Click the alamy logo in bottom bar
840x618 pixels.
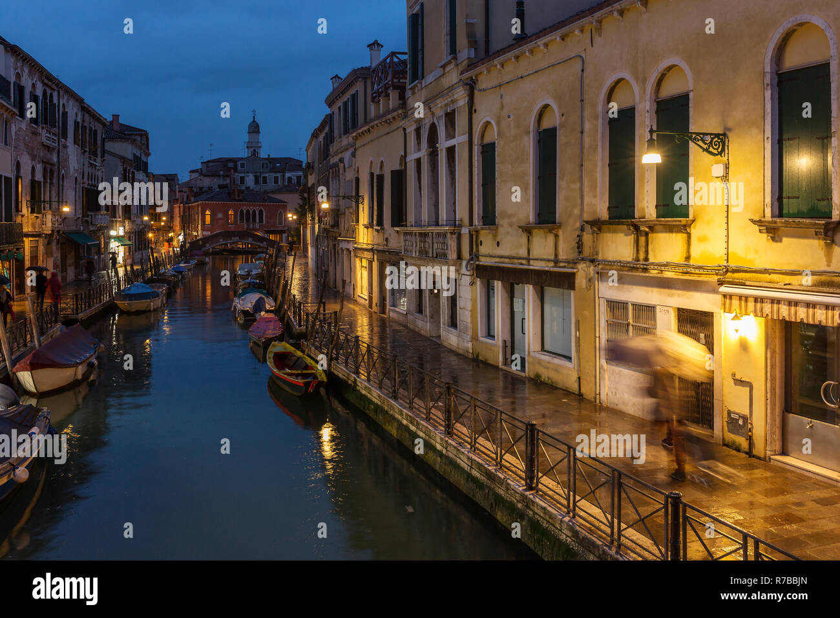click(x=65, y=589)
